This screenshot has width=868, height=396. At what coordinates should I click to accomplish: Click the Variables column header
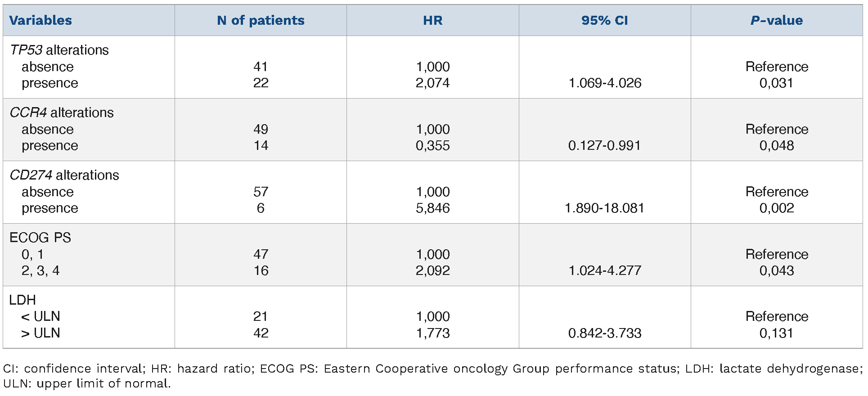pos(40,20)
